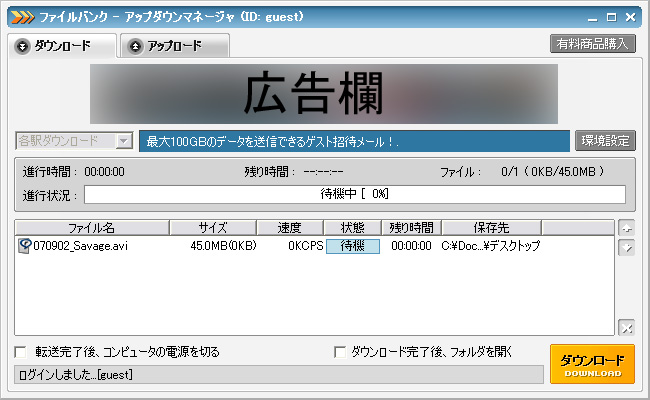Click size value 45.0MB(0KB)
650x400 pixels.
[223, 246]
